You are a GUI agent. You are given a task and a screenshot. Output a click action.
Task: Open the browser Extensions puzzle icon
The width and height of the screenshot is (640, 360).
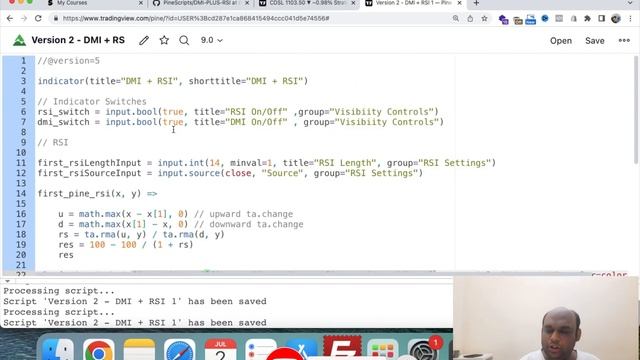(587, 18)
